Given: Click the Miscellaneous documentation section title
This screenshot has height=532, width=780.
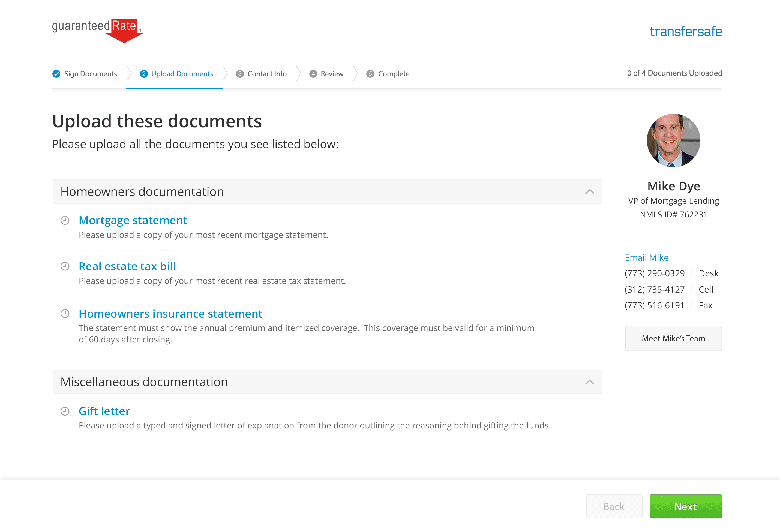Looking at the screenshot, I should coord(144,382).
